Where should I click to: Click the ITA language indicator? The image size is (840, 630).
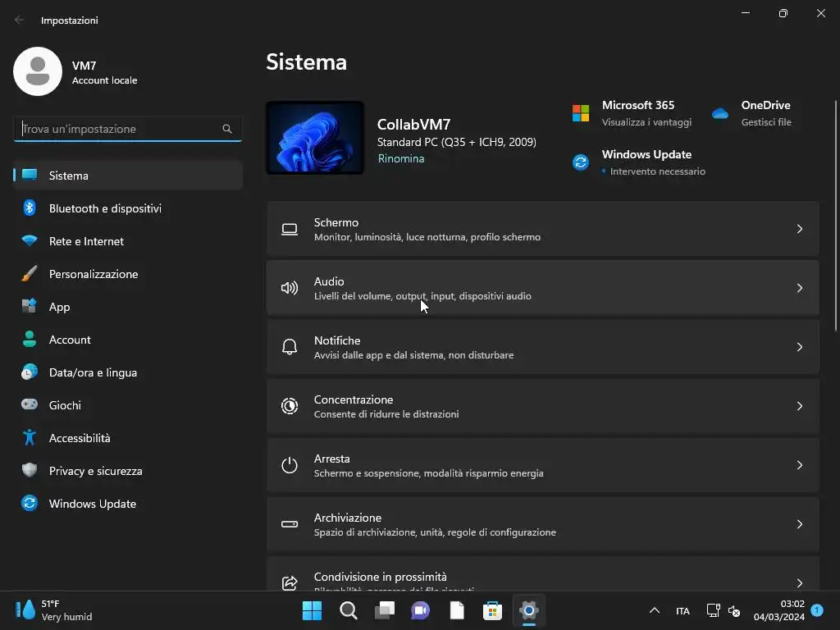[682, 610]
